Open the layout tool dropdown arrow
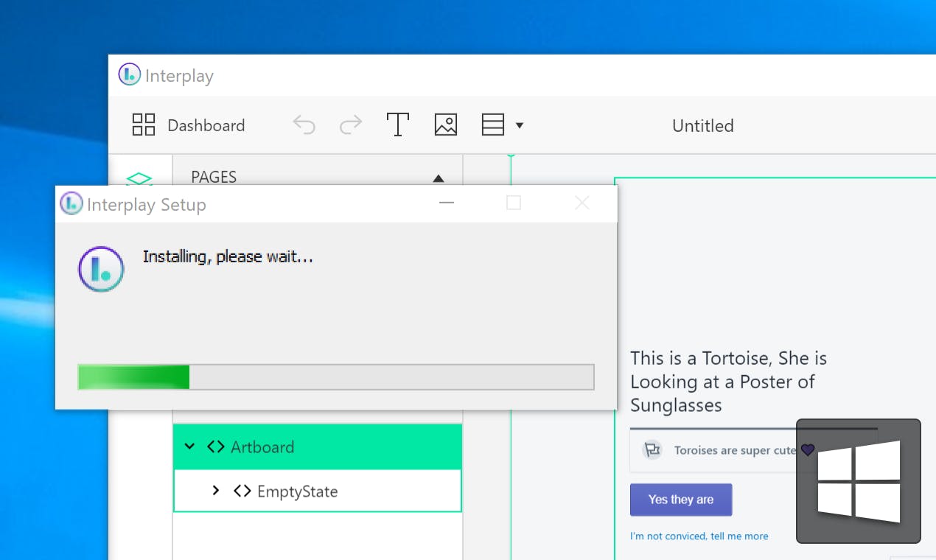 click(520, 125)
